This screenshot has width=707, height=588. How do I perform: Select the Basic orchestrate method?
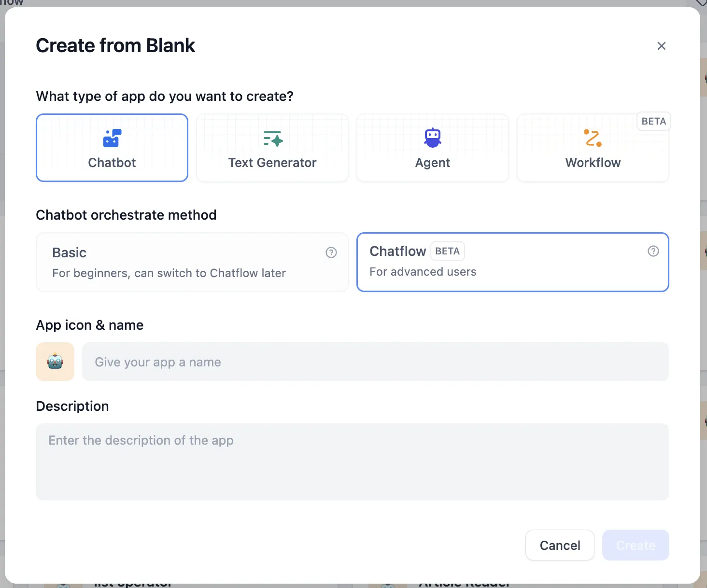[x=192, y=263]
